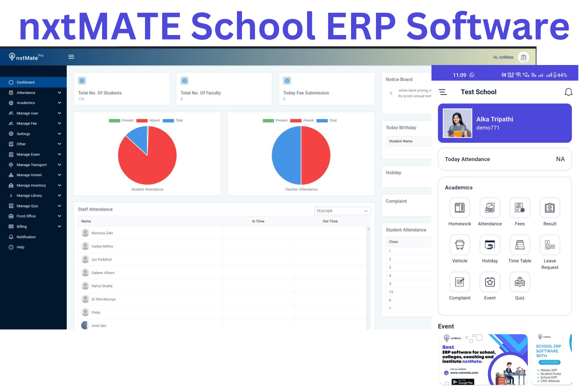The image size is (588, 392).
Task: Tap the Quiz icon
Action: point(519,282)
